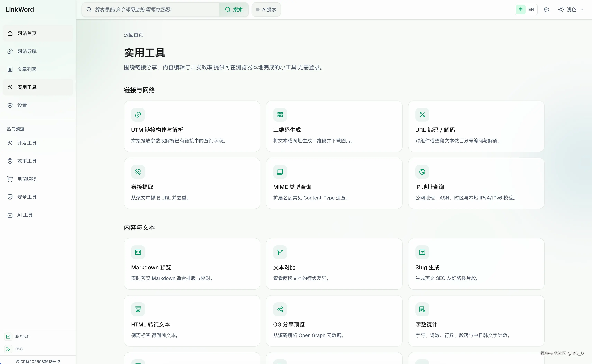Open the 链接提取 extraction tool
The image size is (592, 364).
[x=192, y=183]
